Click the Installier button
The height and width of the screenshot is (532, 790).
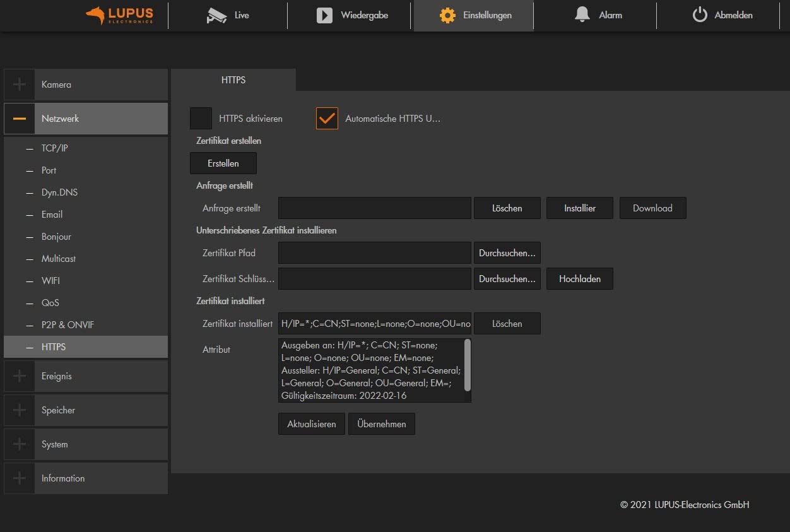point(580,208)
